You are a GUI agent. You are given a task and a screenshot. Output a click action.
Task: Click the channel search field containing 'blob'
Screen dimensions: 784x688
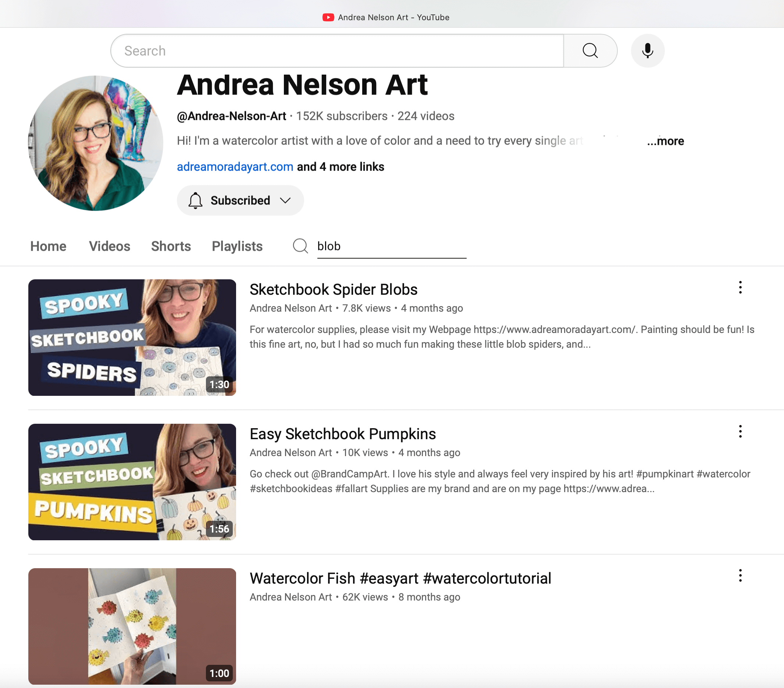(x=391, y=246)
